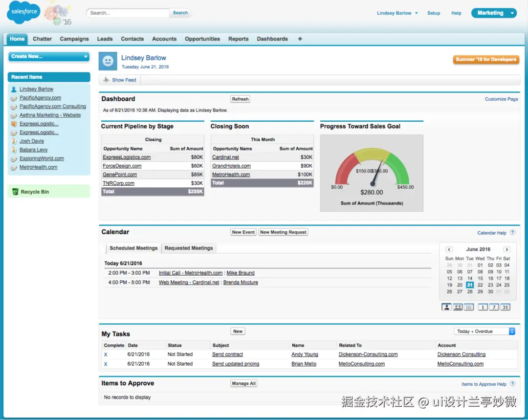Mark the Send contract task complete with X
528x420 pixels.
tap(106, 354)
